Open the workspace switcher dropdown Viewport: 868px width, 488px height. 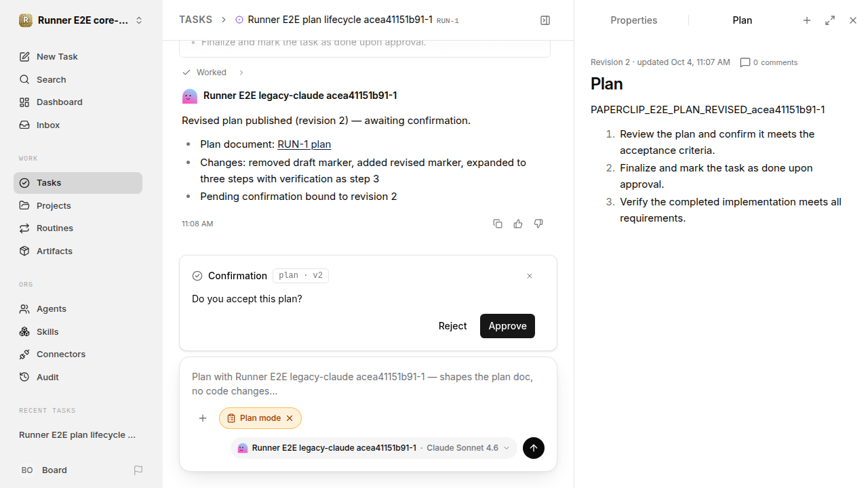(x=81, y=20)
